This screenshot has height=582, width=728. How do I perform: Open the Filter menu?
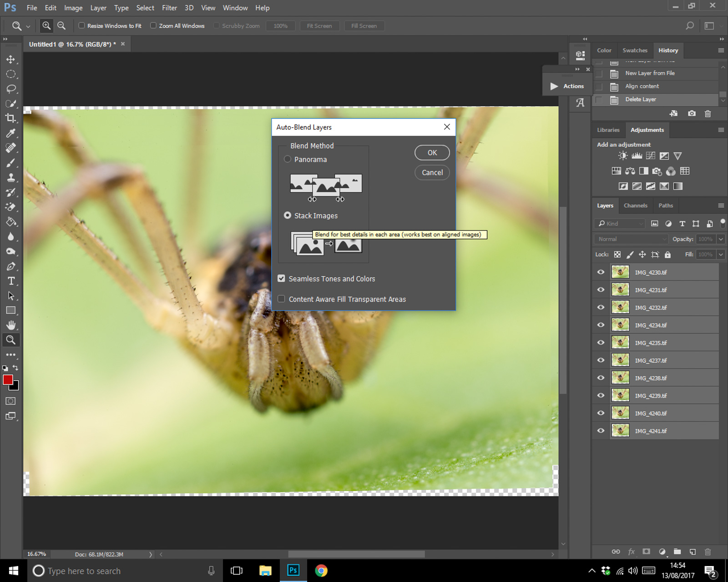tap(169, 8)
